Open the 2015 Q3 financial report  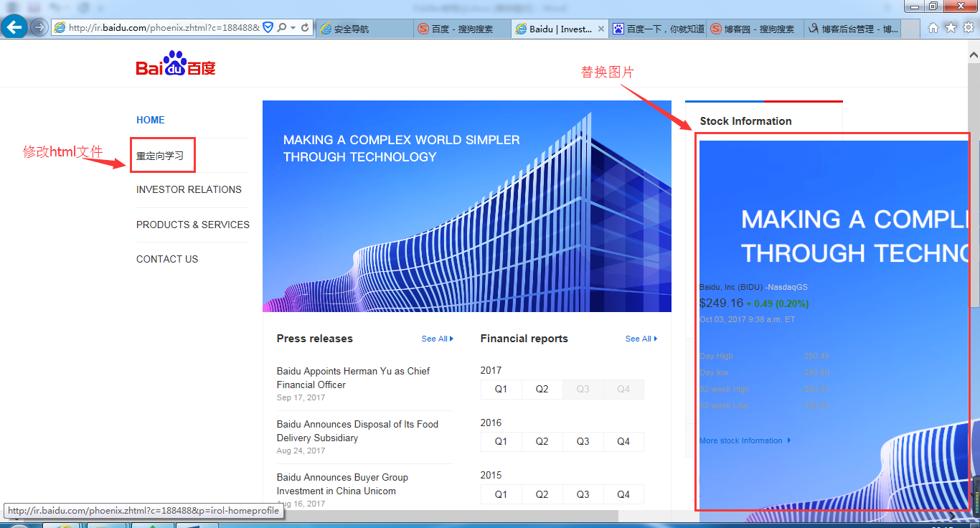583,494
